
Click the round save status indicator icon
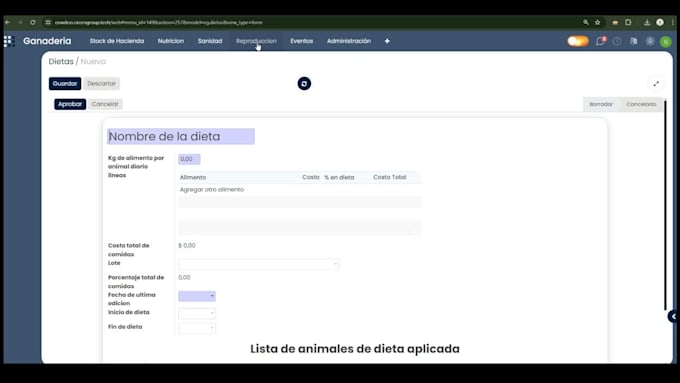pyautogui.click(x=304, y=83)
